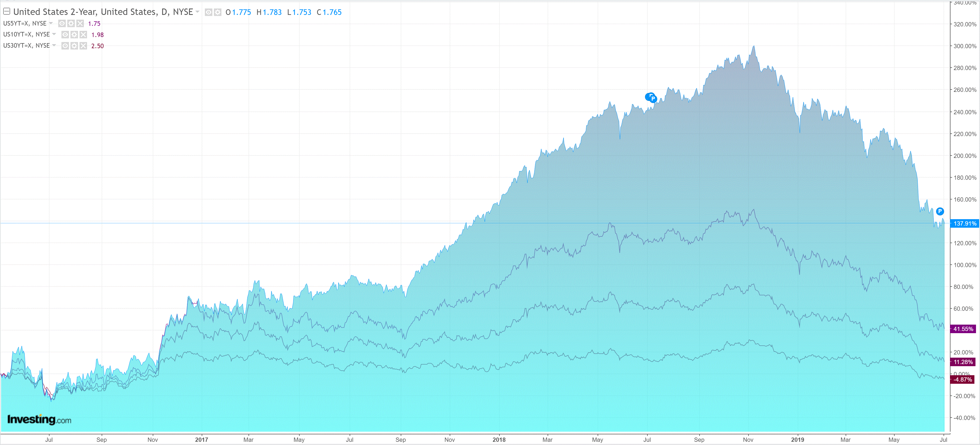Toggle visibility of US30YT=X with eye icon
Screen dimensions: 980x445
65,46
